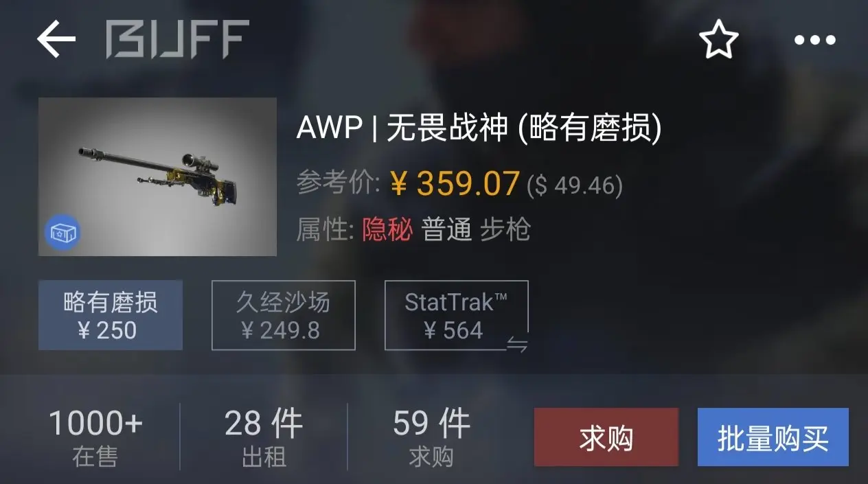Click the red 求购 button
This screenshot has height=484, width=868.
[x=606, y=437]
